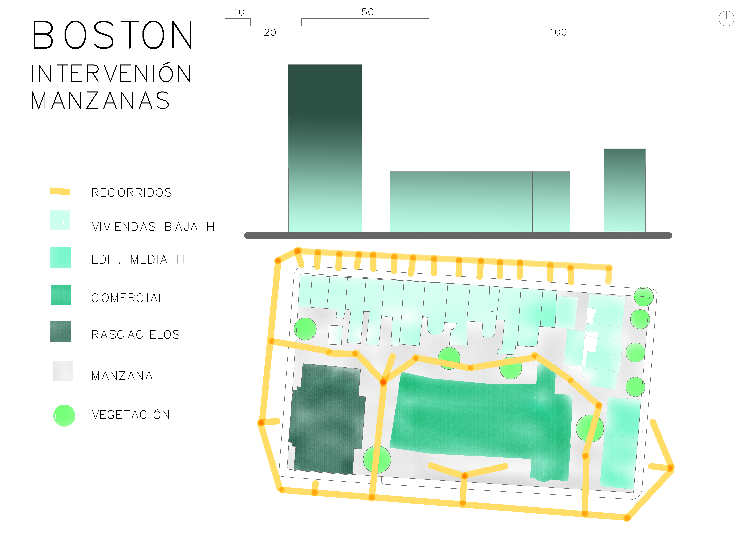
Task: Pick the grey MANZANA legend swatch
Action: (63, 371)
